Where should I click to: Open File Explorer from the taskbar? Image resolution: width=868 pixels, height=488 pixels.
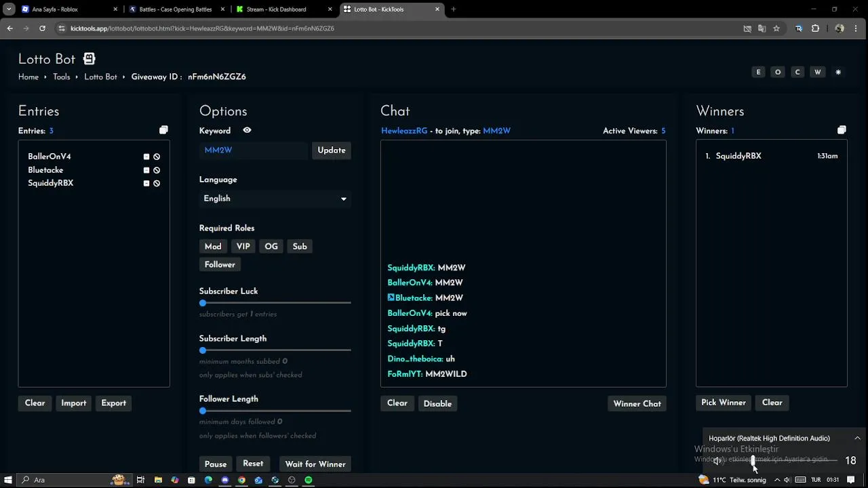(x=158, y=480)
